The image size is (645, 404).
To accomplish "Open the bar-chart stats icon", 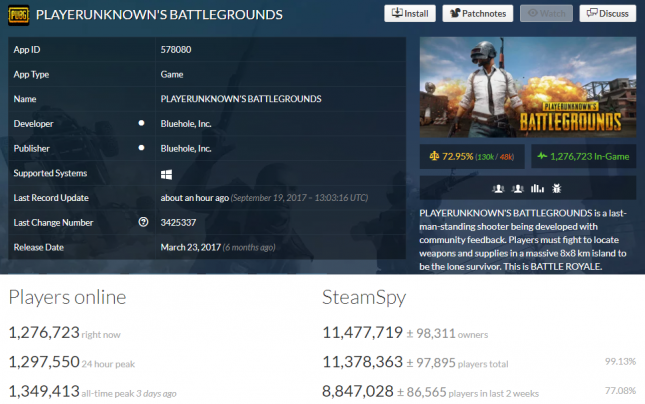I will pos(537,188).
